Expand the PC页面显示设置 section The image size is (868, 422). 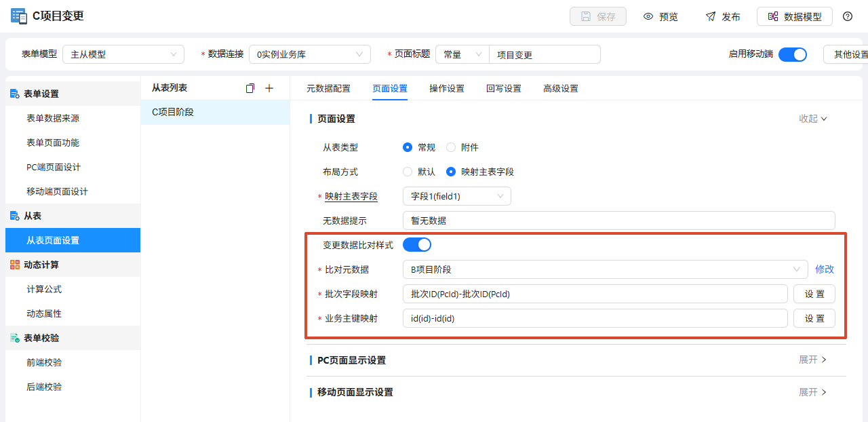click(813, 360)
